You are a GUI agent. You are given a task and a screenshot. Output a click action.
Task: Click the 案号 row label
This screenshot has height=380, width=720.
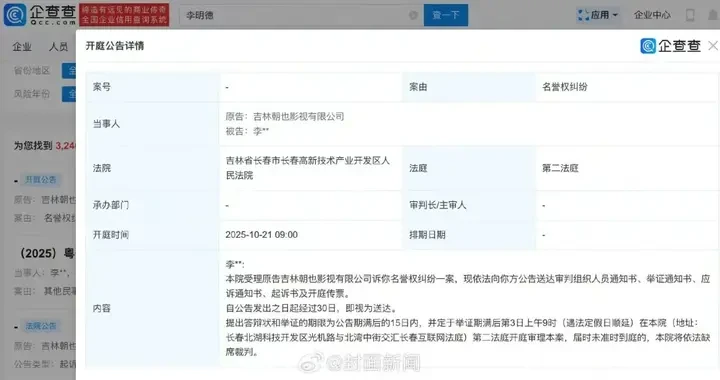pos(101,87)
